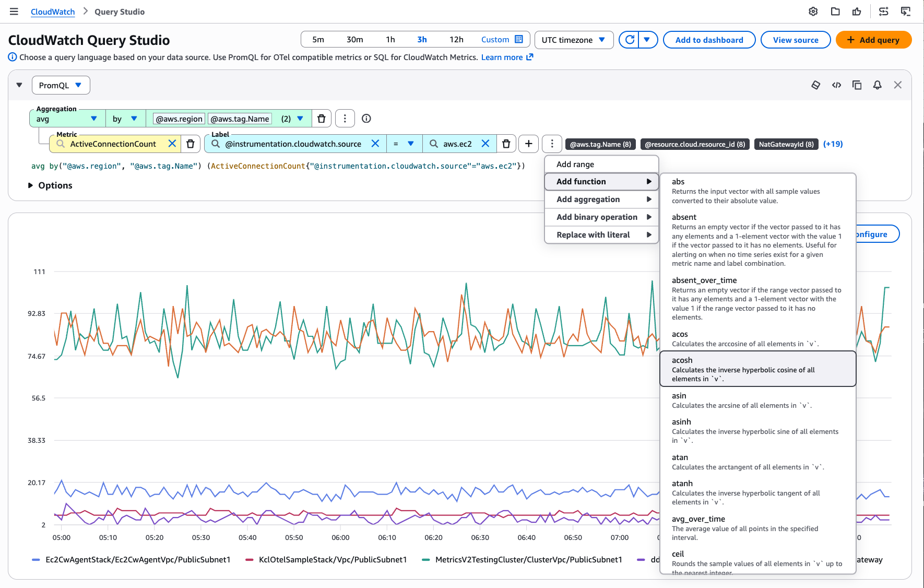
Task: Open the refresh interval dropdown arrow
Action: click(647, 40)
